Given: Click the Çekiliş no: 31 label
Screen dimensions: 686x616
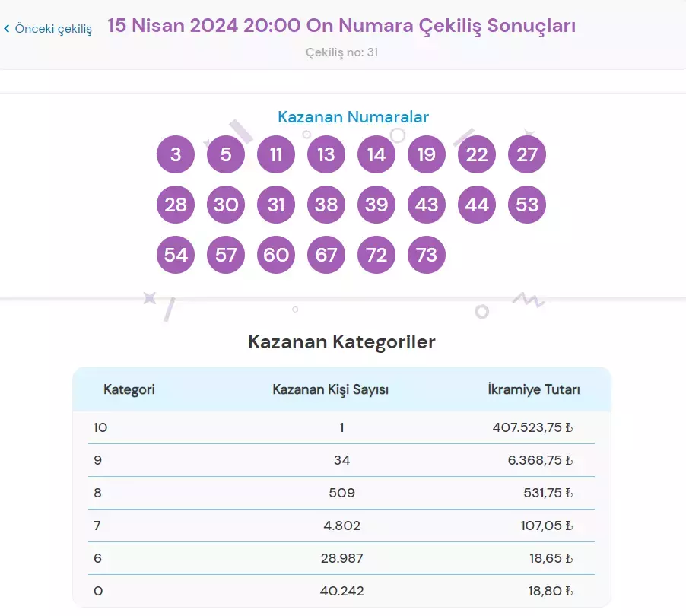Looking at the screenshot, I should pyautogui.click(x=341, y=52).
